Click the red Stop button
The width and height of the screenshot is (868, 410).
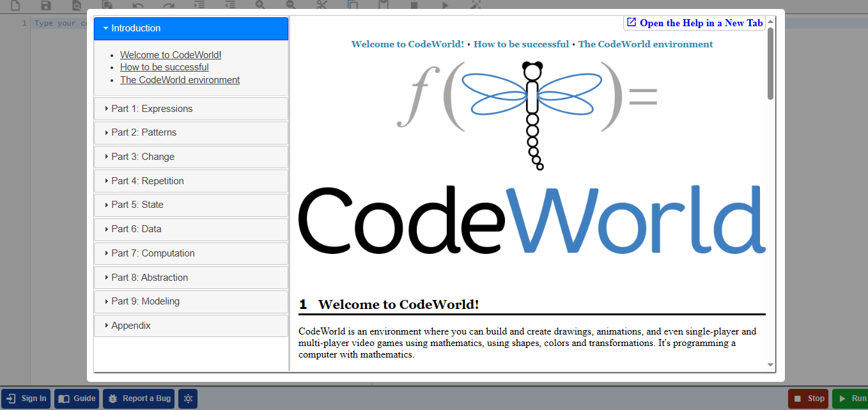808,398
